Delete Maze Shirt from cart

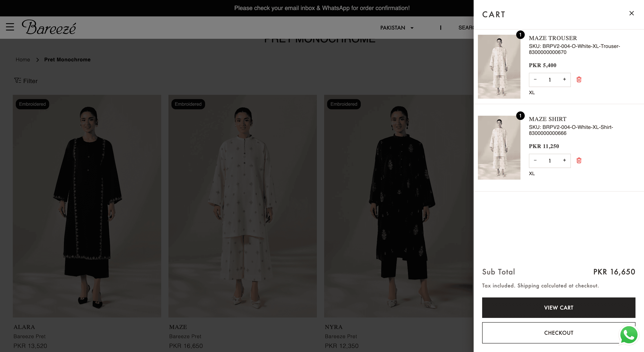579,160
